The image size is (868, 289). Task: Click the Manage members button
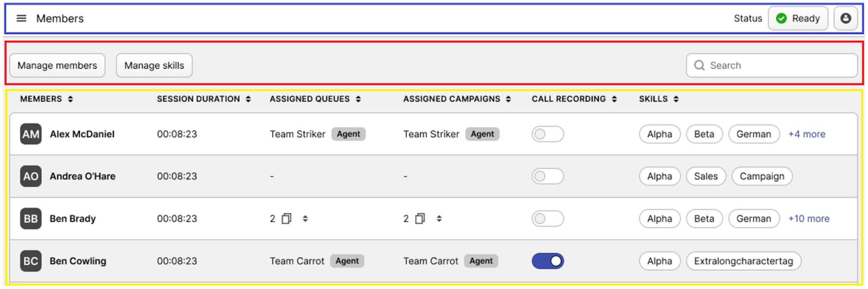(x=57, y=65)
